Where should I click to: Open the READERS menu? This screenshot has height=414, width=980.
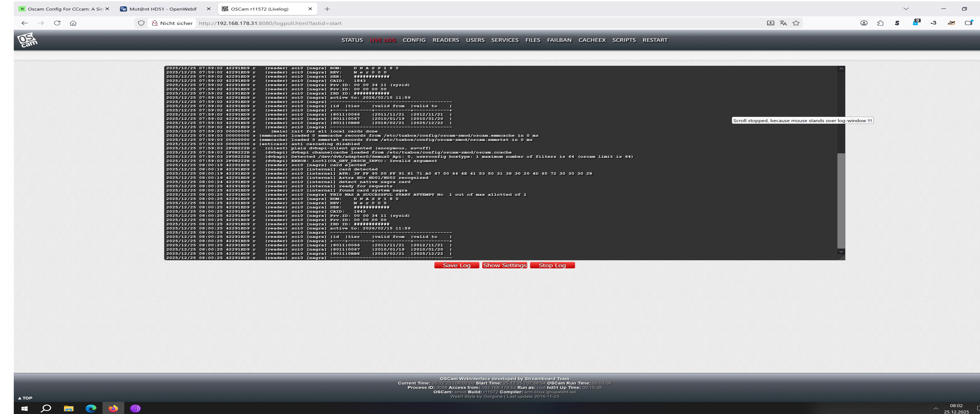click(x=445, y=40)
